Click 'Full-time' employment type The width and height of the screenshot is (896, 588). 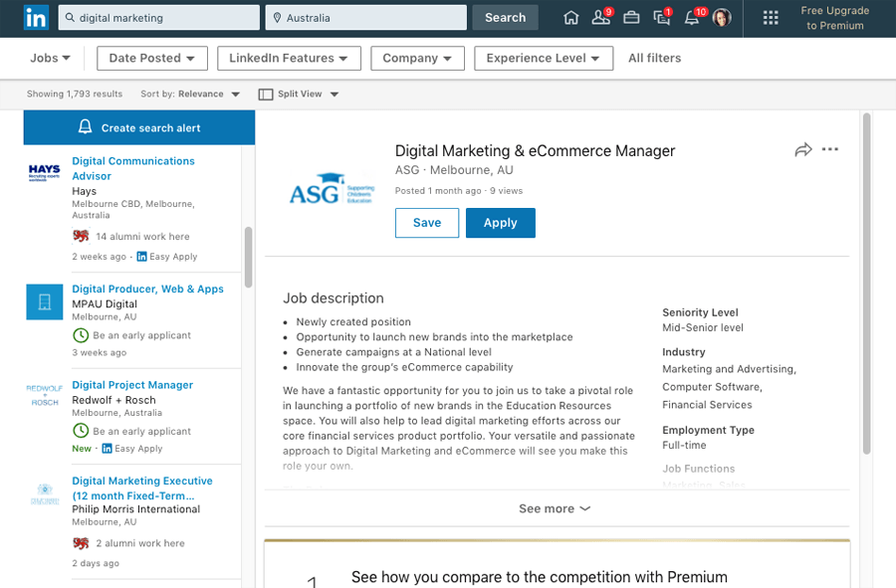pos(684,446)
